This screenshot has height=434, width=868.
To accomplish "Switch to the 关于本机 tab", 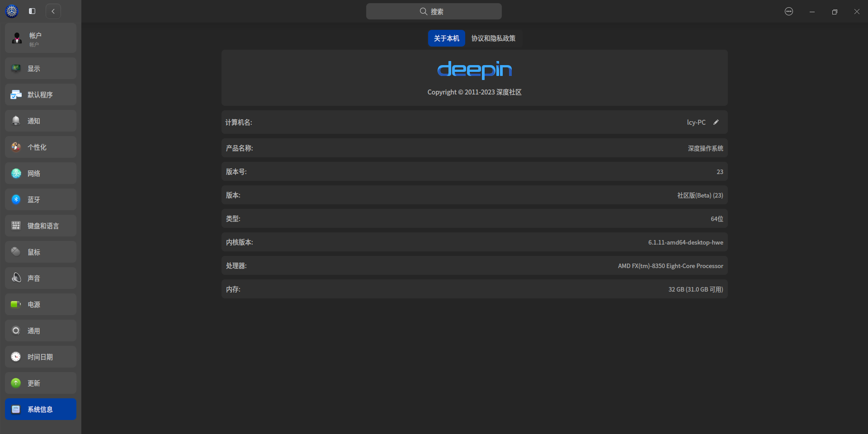I will [447, 38].
